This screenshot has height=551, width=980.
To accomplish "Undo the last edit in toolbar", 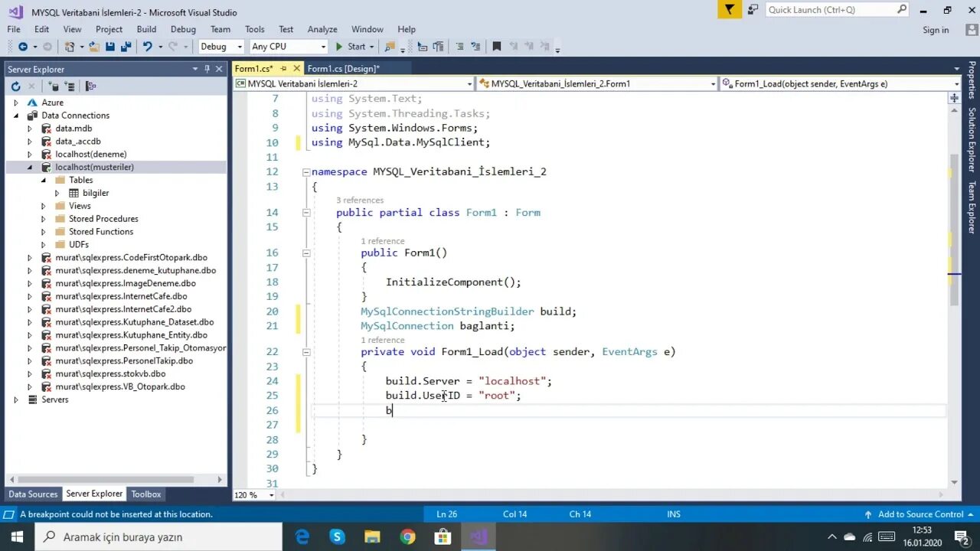I will pos(147,47).
